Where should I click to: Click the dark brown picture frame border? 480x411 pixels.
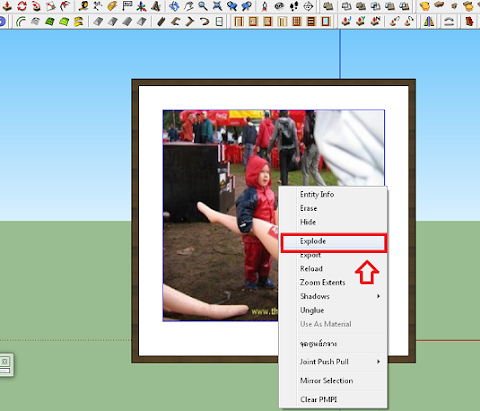[273, 82]
